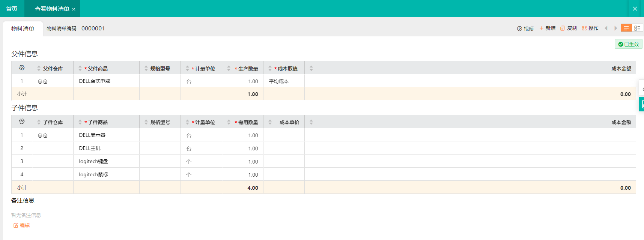
Task: Click the 已生效 status badge
Action: [x=628, y=44]
